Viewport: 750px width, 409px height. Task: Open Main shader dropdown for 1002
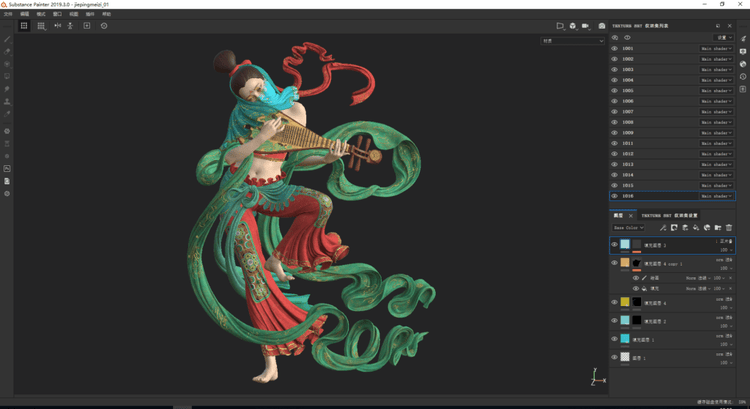click(x=716, y=59)
